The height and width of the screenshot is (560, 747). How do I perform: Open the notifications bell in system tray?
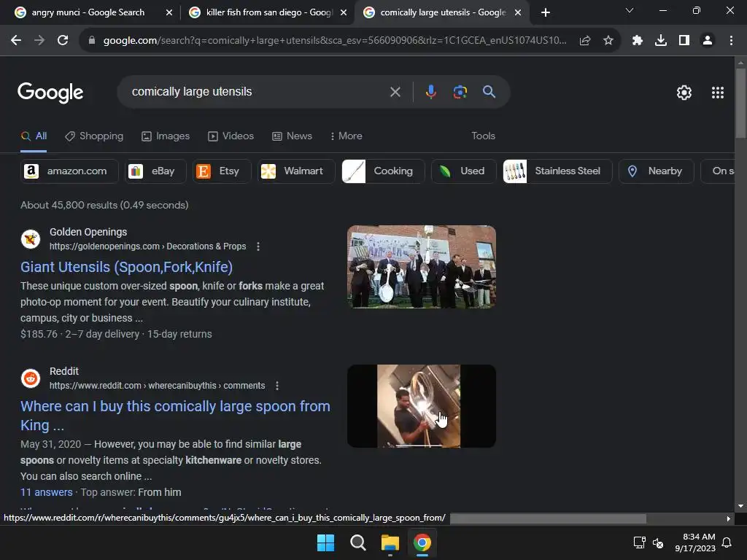[x=727, y=542]
